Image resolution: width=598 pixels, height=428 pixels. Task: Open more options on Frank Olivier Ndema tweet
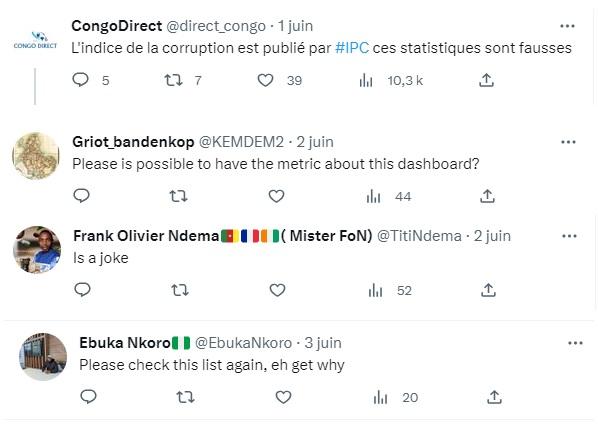569,236
